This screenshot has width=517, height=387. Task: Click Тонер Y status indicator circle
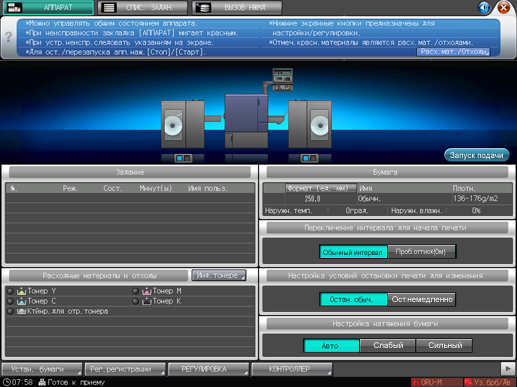(10, 291)
